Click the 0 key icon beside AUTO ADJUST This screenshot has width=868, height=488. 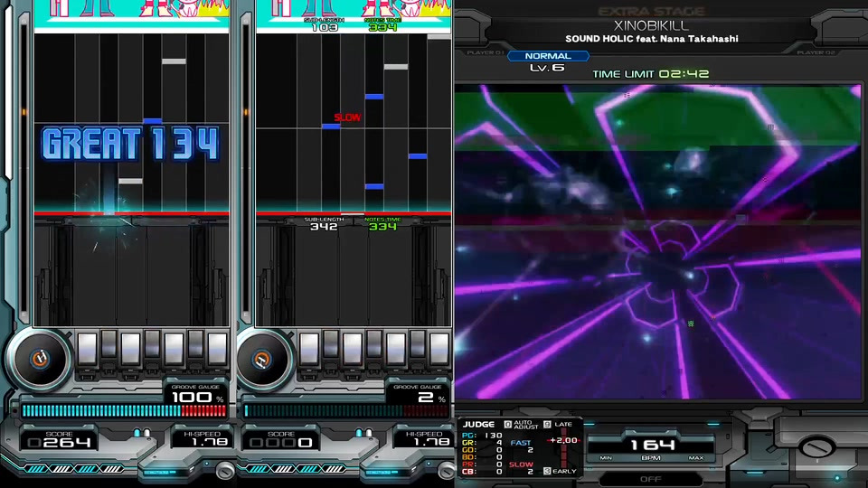tap(507, 425)
